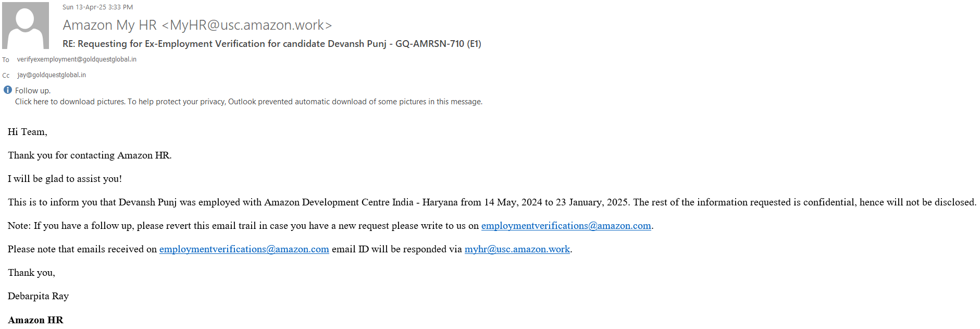Click the blue info icon beside Follow up

click(x=8, y=90)
